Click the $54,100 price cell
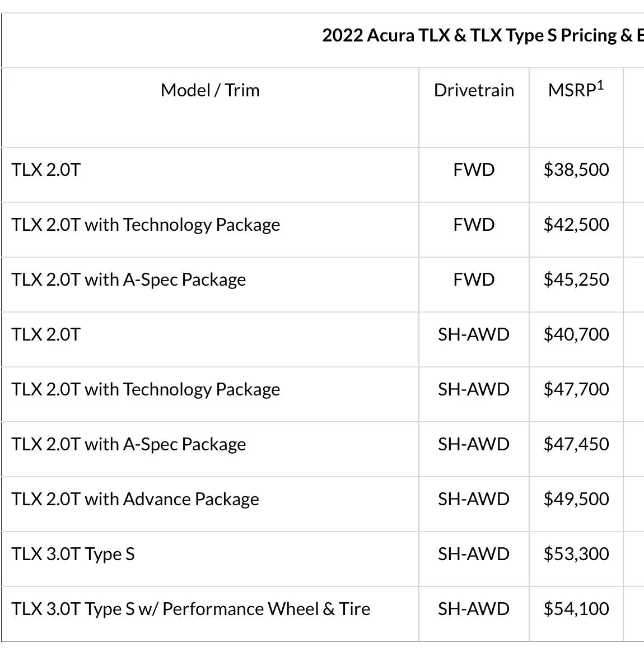This screenshot has height=652, width=644. click(576, 609)
